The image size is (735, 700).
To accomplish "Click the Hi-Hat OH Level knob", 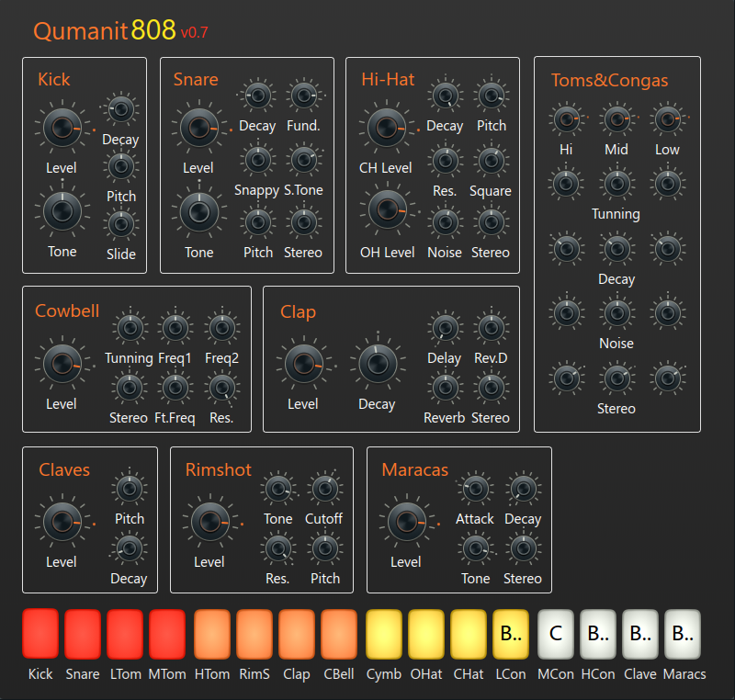I will click(388, 209).
